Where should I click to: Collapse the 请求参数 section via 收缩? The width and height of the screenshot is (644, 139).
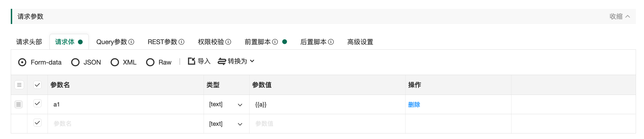click(619, 17)
